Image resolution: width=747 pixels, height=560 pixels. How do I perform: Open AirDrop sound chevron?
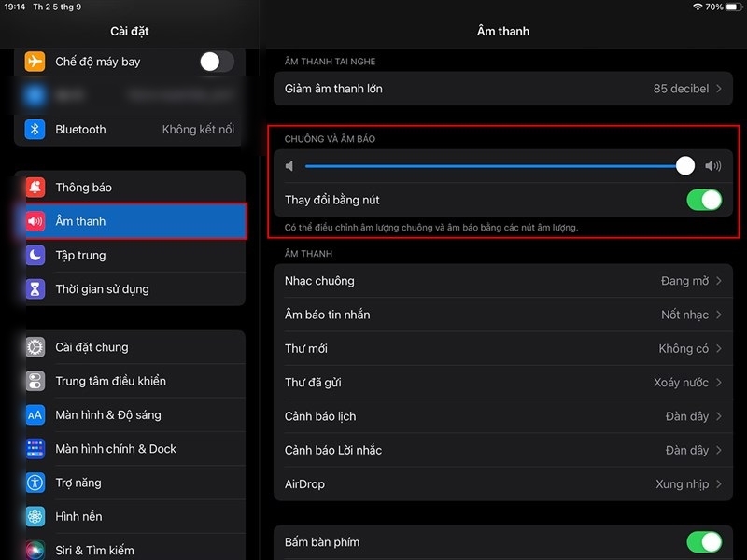719,483
